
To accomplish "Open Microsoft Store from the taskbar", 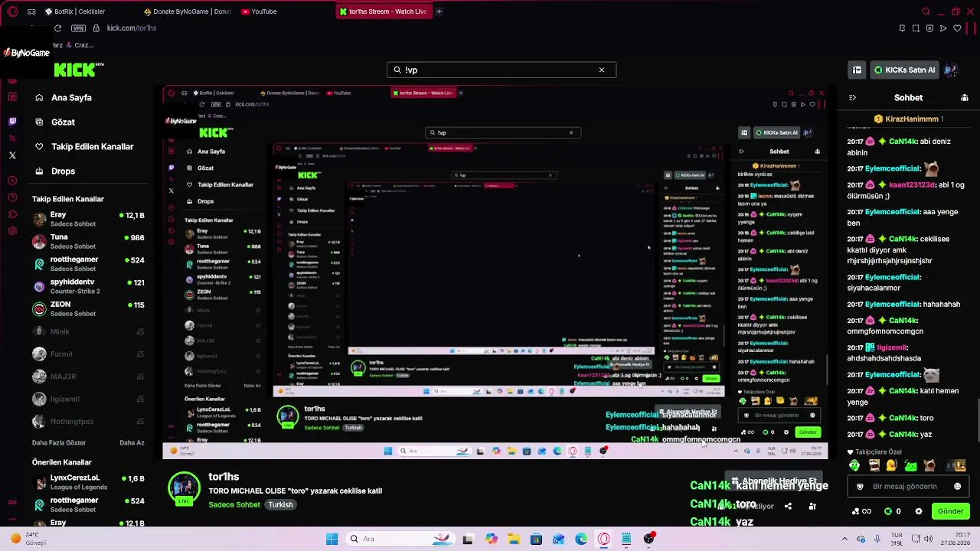I will pyautogui.click(x=536, y=539).
